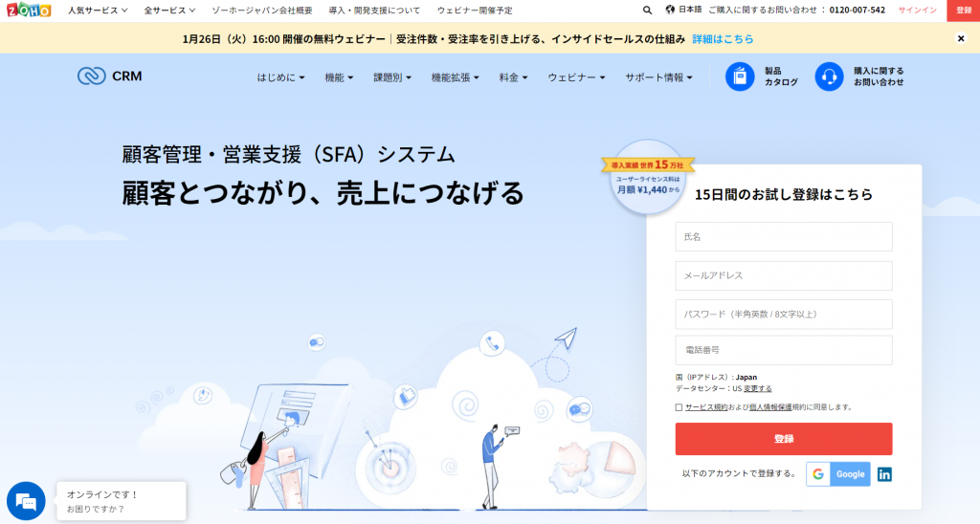Open the 料金 pricing menu
Screen dimensions: 980x524
point(513,77)
